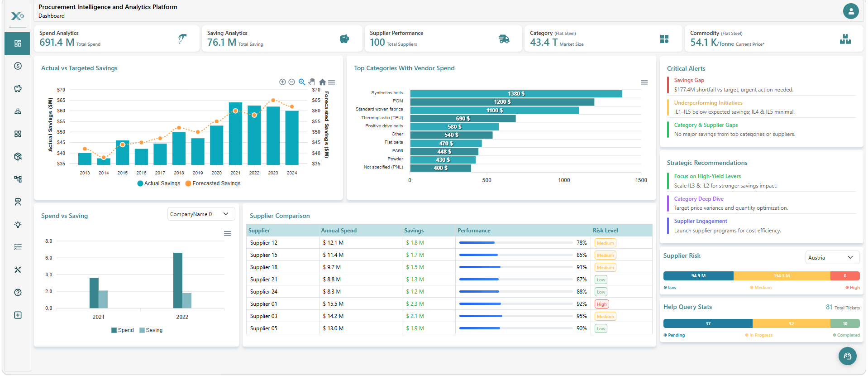
Task: Open the tools wrench icon in sidebar
Action: pyautogui.click(x=18, y=270)
